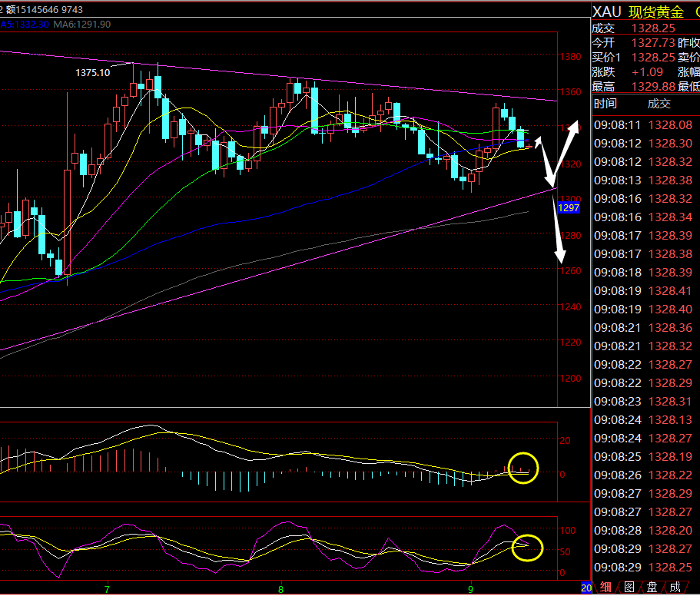Click the 时间 column header
This screenshot has height=596, width=700.
coord(605,104)
